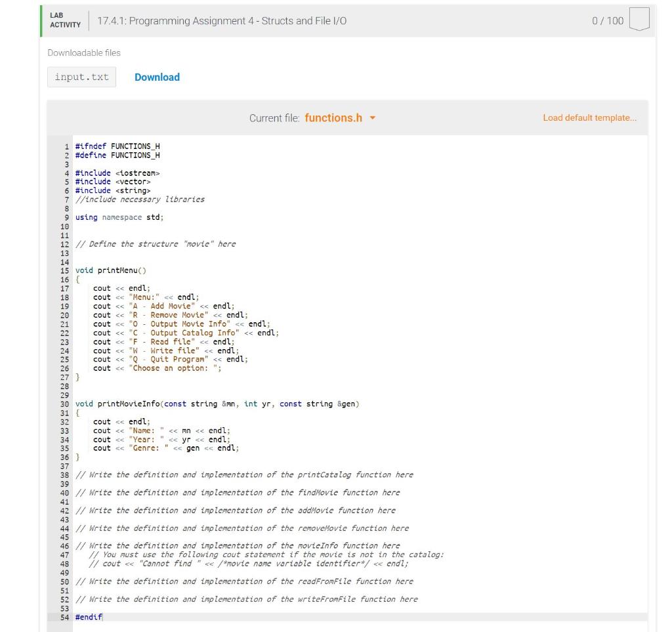Click line number 15 in gutter

coord(64,270)
